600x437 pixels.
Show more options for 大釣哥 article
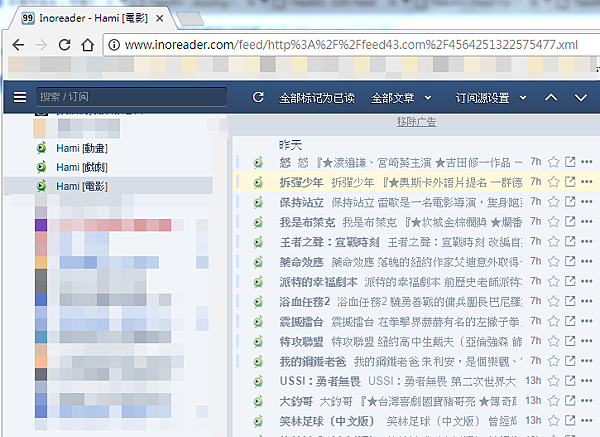587,401
